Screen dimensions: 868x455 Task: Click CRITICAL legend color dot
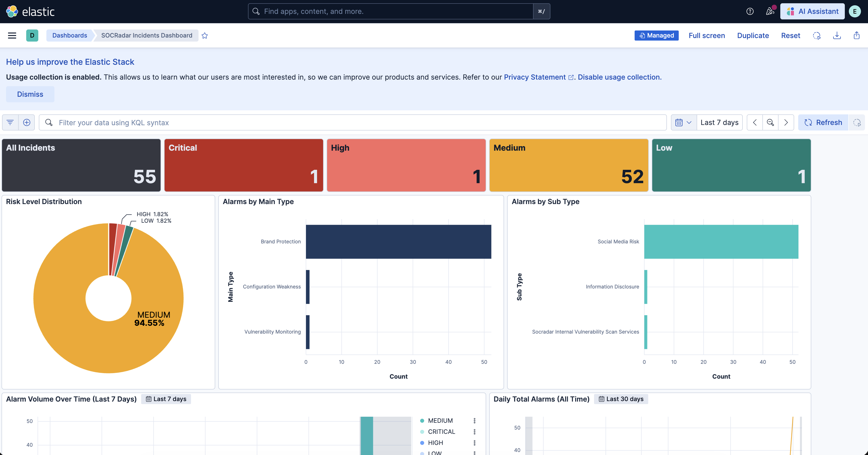click(422, 432)
